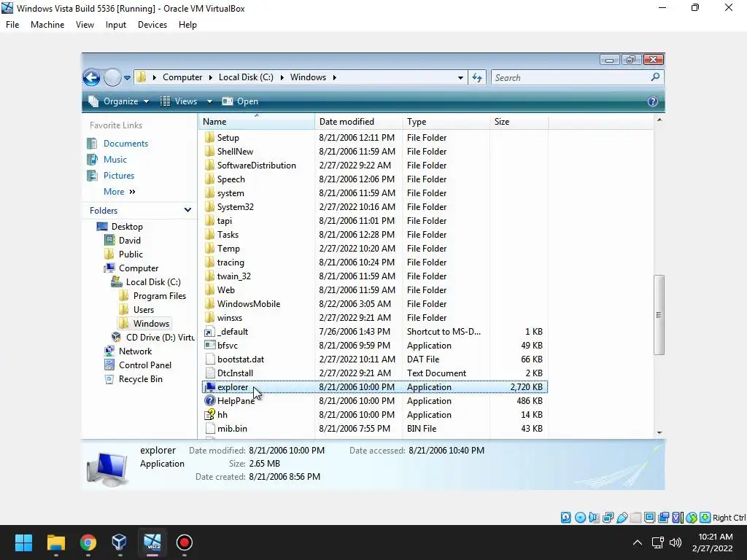Click the Control Panel icon in tree
Viewport: 747px width, 560px height.
pyautogui.click(x=109, y=365)
